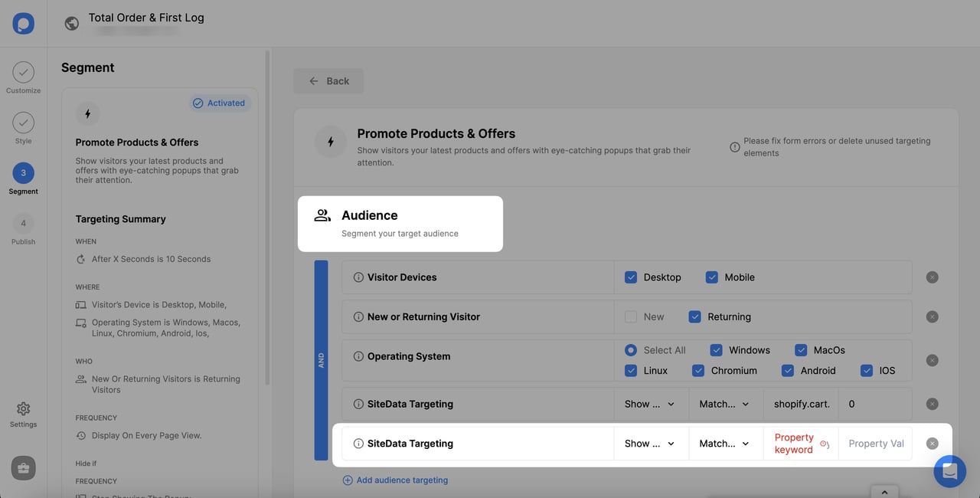Click the lightning icon in main header
Viewport: 980px width, 498px height.
coord(331,142)
